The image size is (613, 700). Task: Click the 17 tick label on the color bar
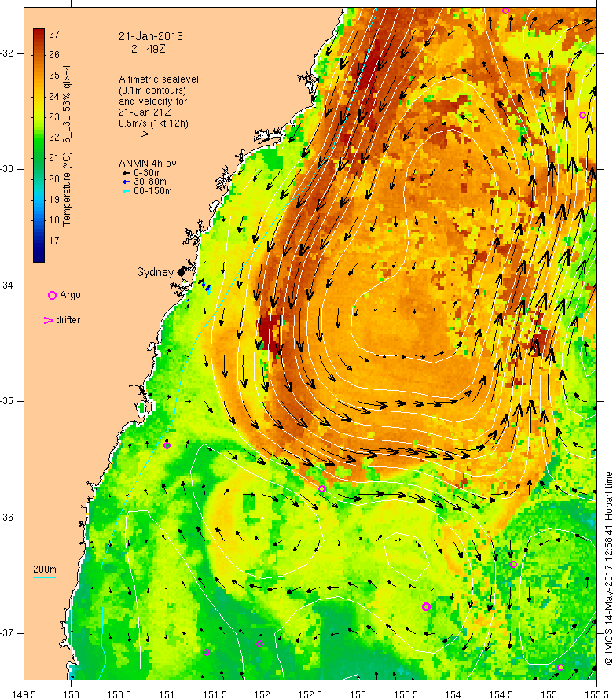click(54, 241)
